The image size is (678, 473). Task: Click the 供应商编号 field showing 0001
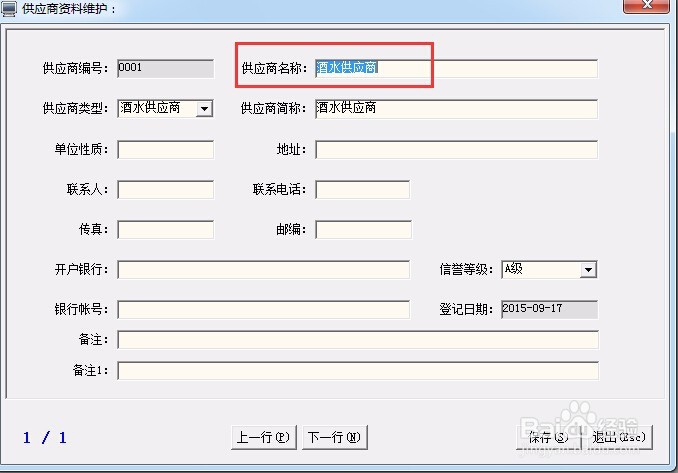(x=166, y=68)
